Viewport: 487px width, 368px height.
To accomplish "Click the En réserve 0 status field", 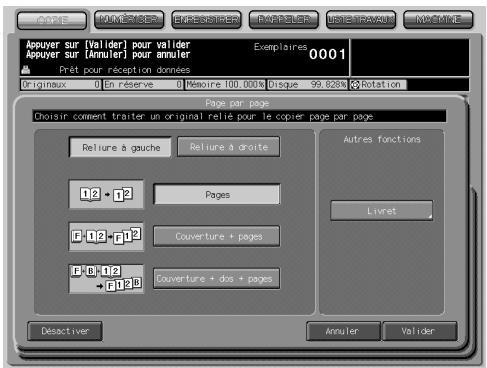I will click(143, 85).
